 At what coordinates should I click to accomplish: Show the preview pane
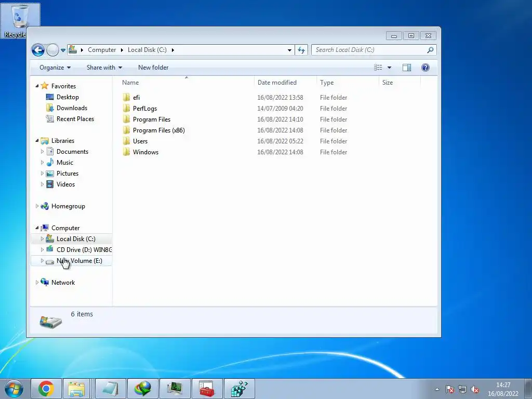click(x=406, y=68)
